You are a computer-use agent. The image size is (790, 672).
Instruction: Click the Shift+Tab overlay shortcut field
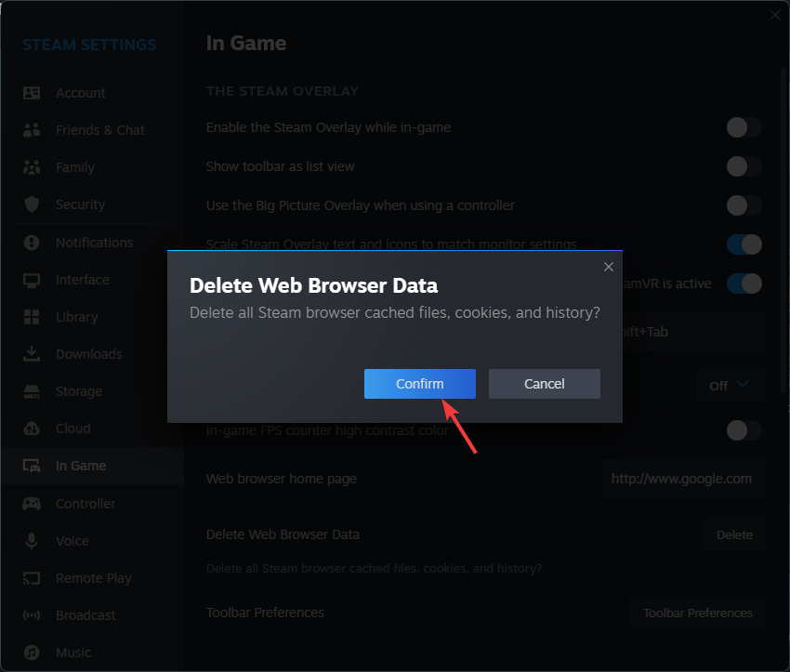[x=694, y=332]
